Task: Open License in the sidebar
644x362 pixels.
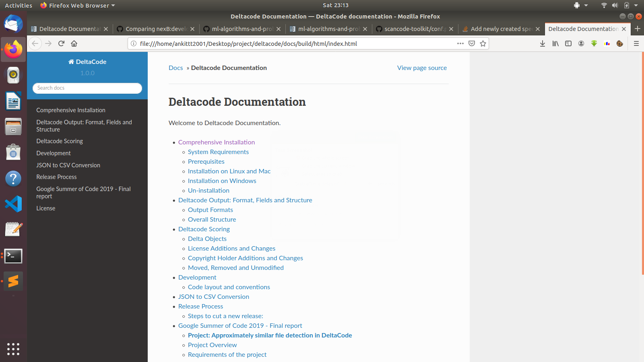Action: (46, 208)
